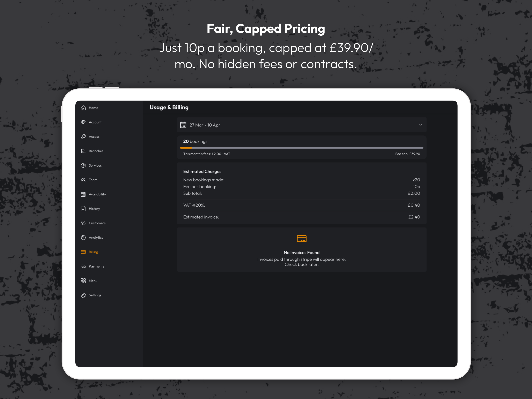
Task: Open the 27 Mar - 10 Apr period selector
Action: [302, 125]
